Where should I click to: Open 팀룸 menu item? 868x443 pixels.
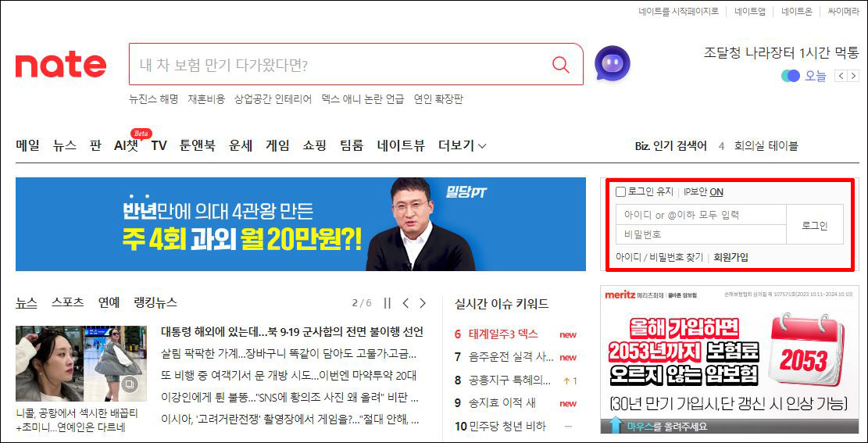pos(352,145)
